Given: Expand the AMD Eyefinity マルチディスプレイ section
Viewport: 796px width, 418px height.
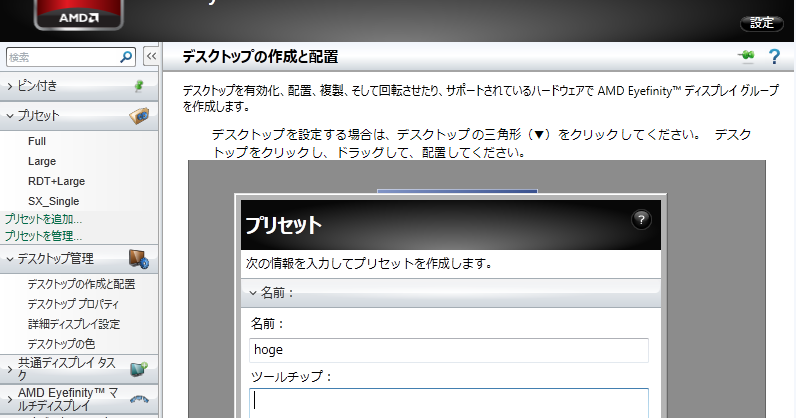Looking at the screenshot, I should tap(10, 399).
